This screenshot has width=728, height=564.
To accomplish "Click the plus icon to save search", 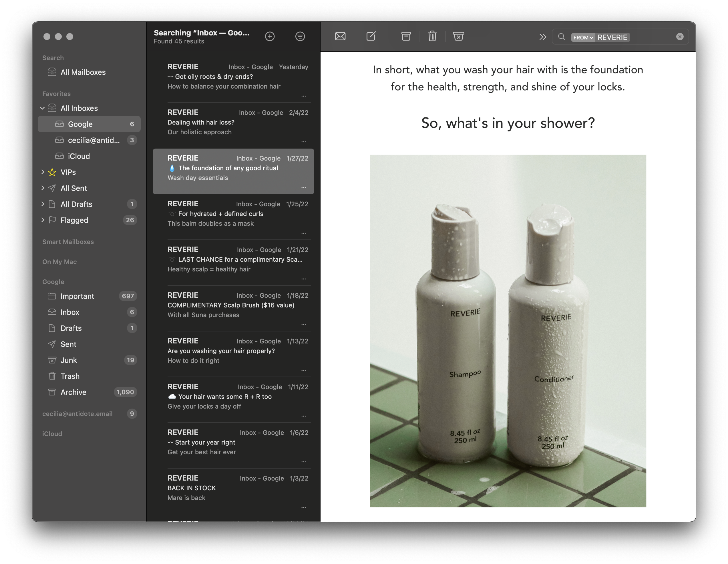I will point(270,36).
